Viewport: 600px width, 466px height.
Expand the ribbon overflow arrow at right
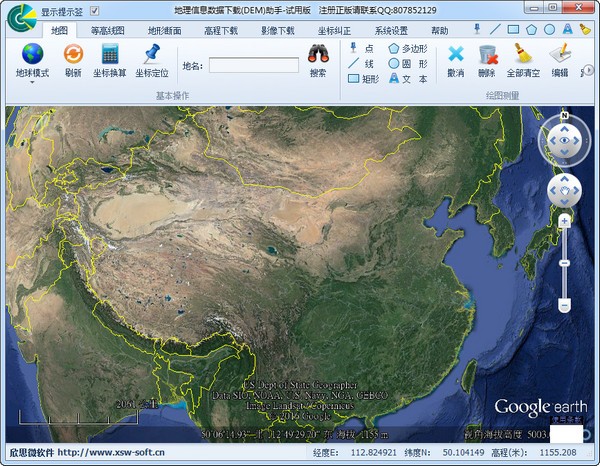[x=589, y=70]
